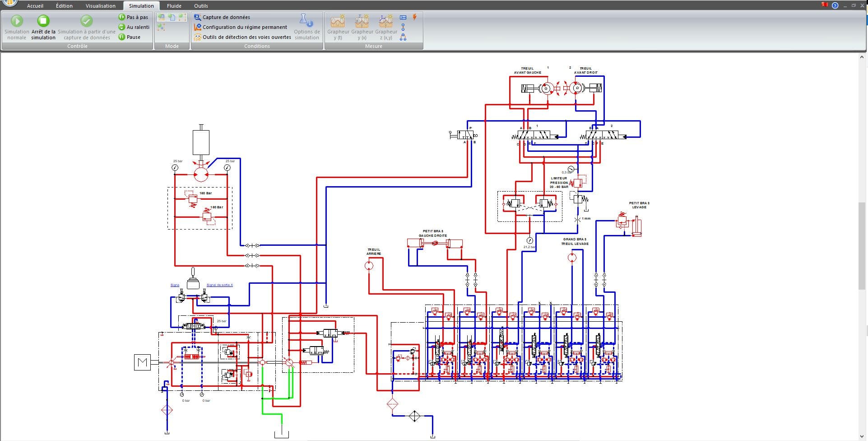
Task: Click the orange lightning bolt measure icon
Action: 414,17
